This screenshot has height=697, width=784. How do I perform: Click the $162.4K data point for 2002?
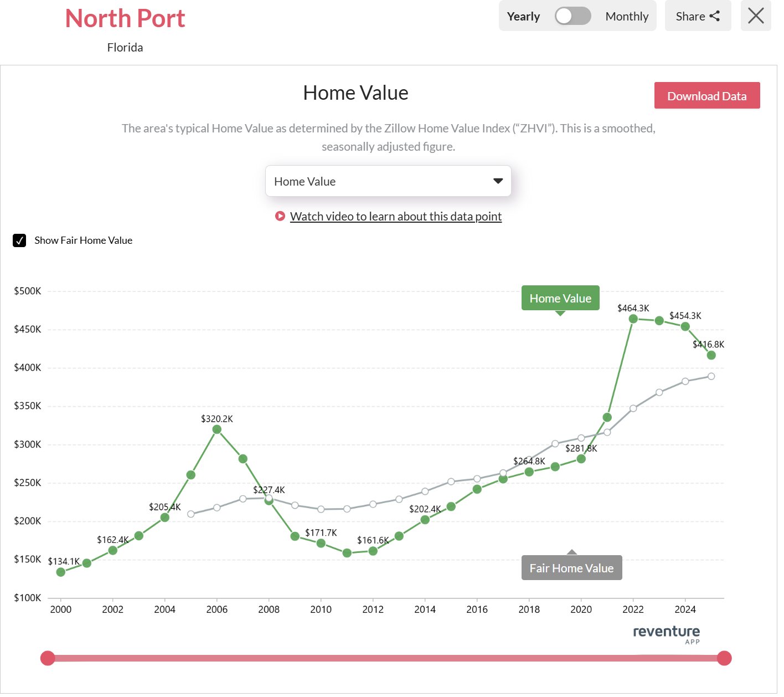(113, 550)
